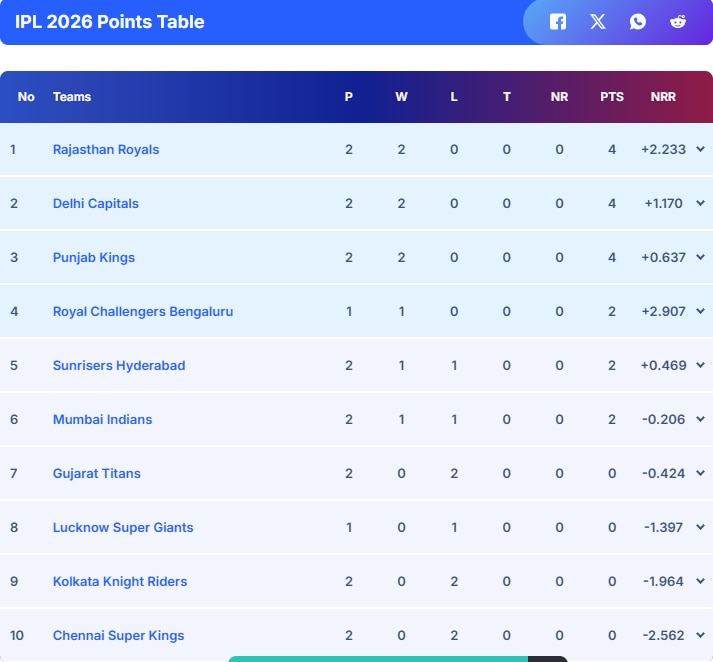Screen dimensions: 713x662
Task: Visit Kolkata Knight Riders team page
Action: point(120,581)
